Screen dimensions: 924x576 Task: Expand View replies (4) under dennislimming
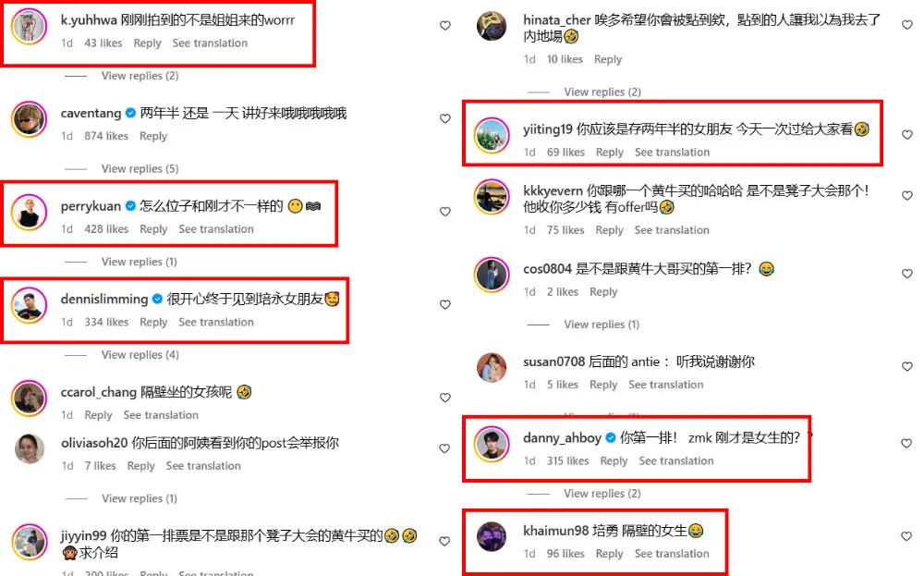140,355
